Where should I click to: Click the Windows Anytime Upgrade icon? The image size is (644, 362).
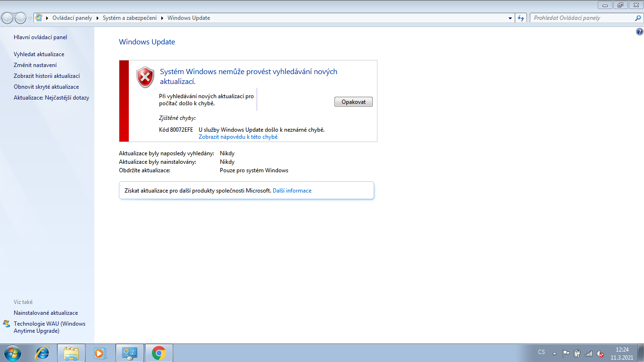(7, 324)
